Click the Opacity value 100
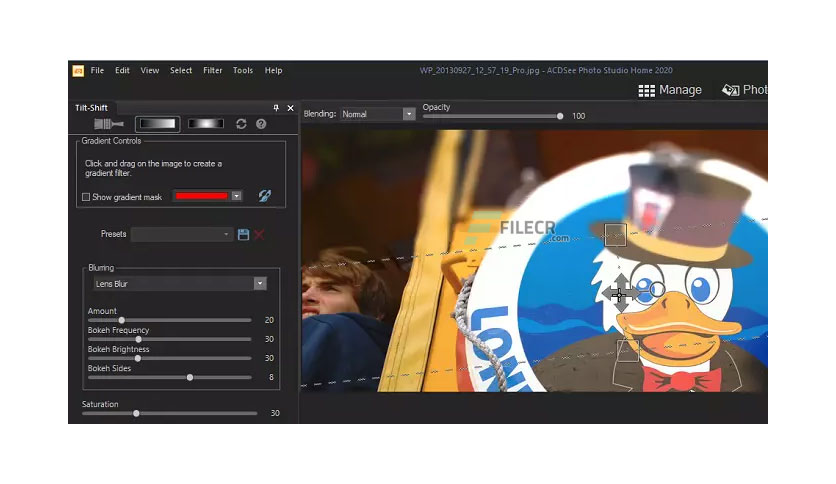This screenshot has height=484, width=836. pyautogui.click(x=578, y=116)
